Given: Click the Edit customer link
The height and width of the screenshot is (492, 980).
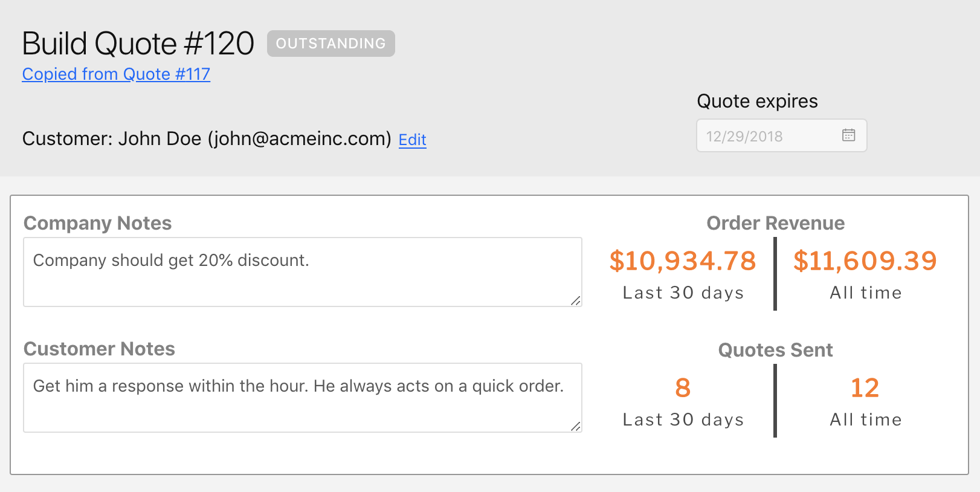Looking at the screenshot, I should [412, 140].
